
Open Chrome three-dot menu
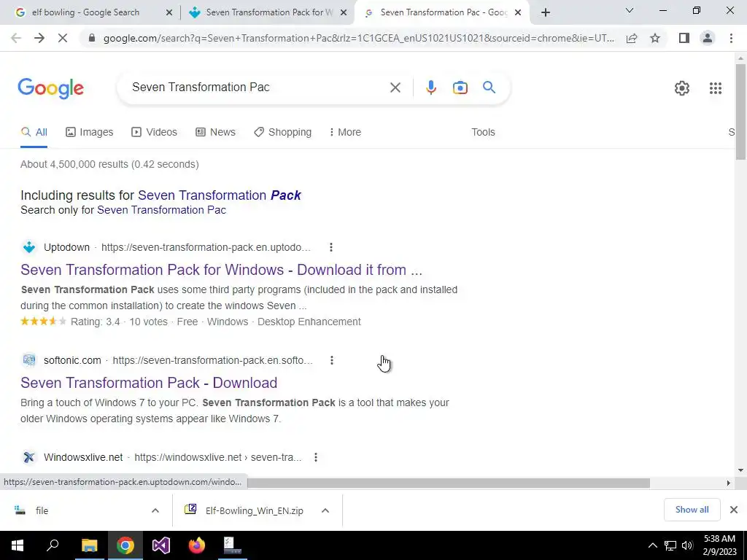731,38
